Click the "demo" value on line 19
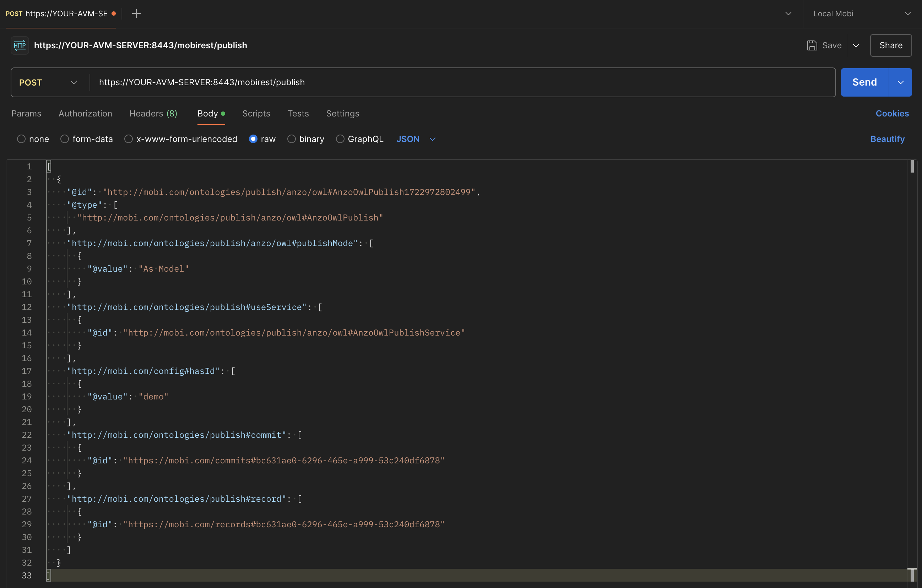Screen dimensions: 922x588 (x=153, y=397)
